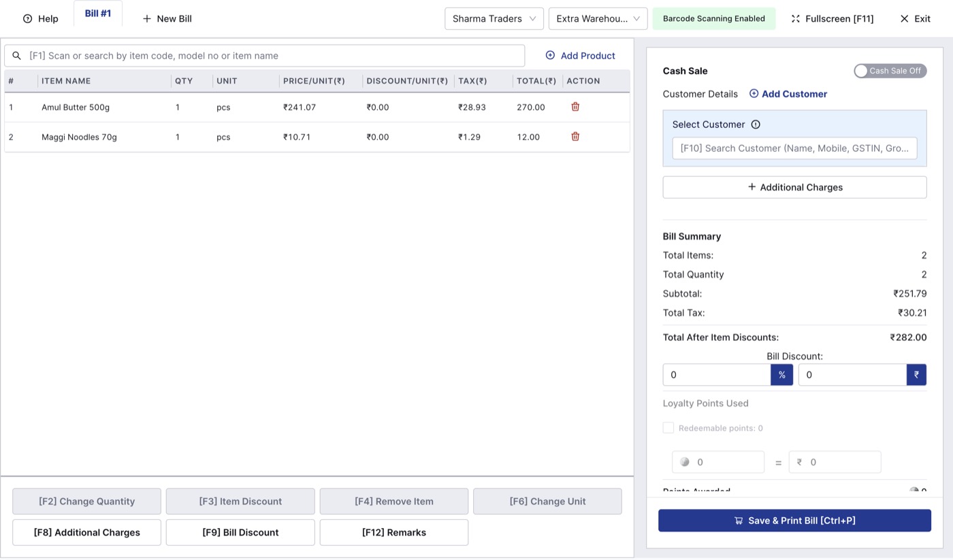Click the ₹1.29 tax cell

click(x=470, y=137)
